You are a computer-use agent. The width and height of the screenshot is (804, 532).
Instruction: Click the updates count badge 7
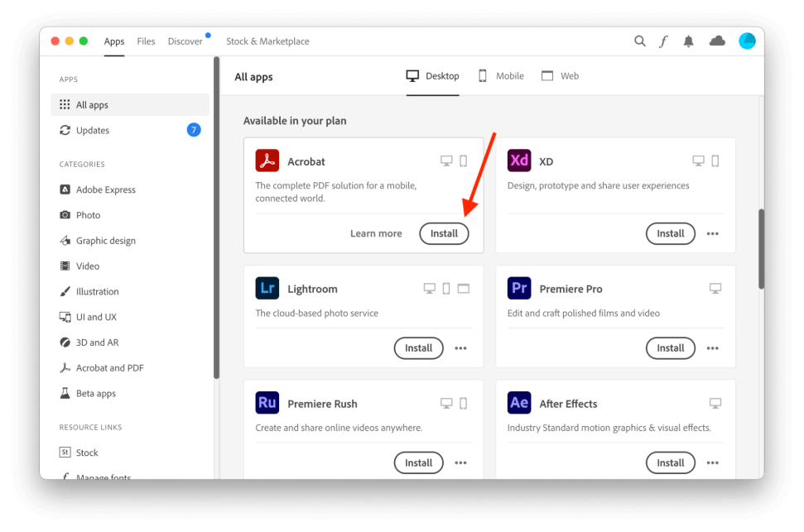[193, 130]
